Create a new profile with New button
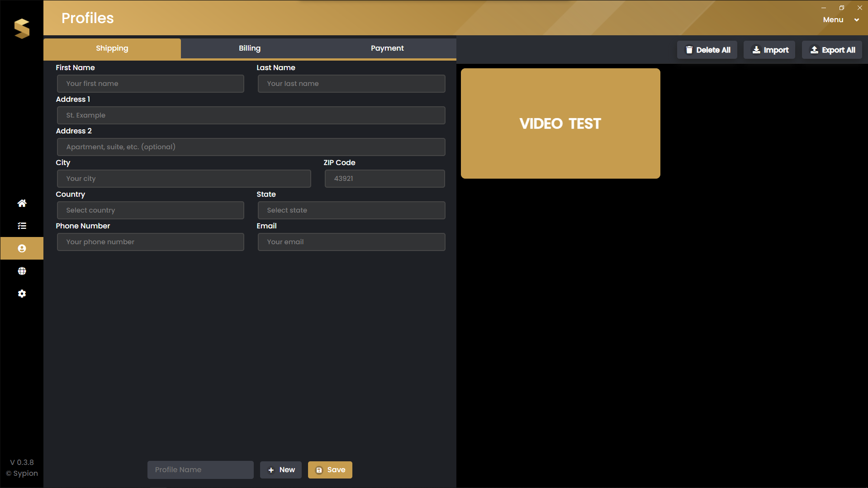The width and height of the screenshot is (868, 488). click(281, 469)
